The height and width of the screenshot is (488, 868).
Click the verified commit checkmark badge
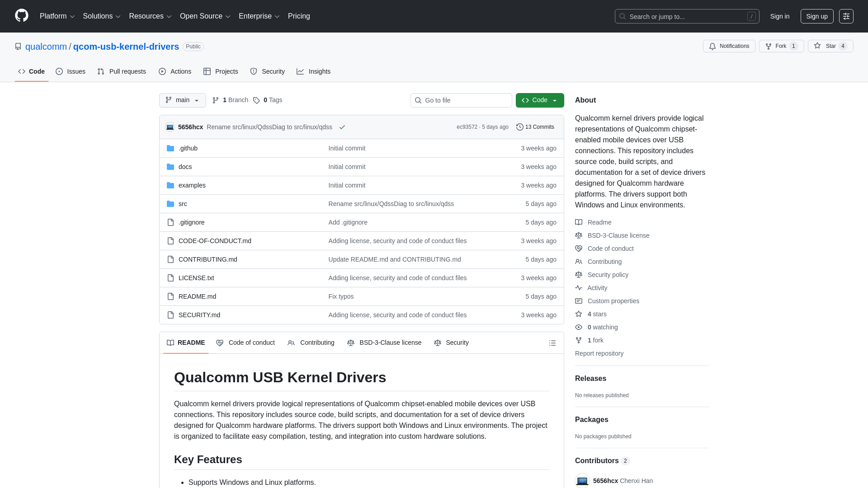pos(342,127)
